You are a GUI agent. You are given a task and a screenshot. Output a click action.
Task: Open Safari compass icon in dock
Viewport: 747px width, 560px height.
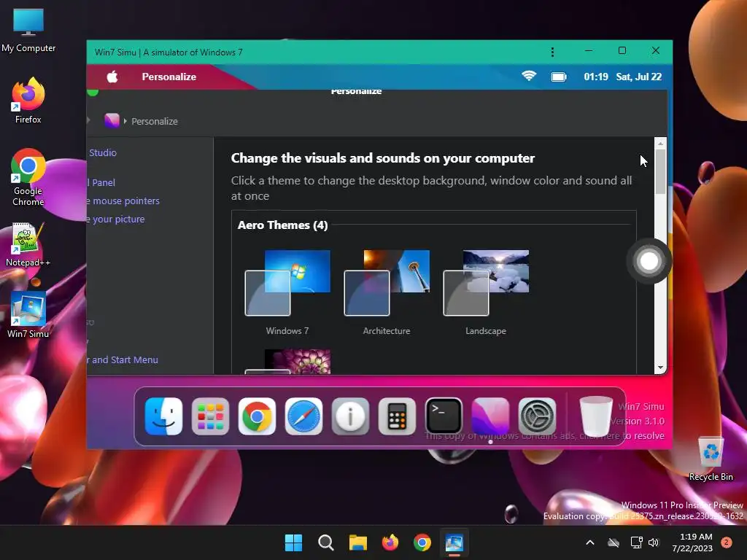pyautogui.click(x=303, y=416)
